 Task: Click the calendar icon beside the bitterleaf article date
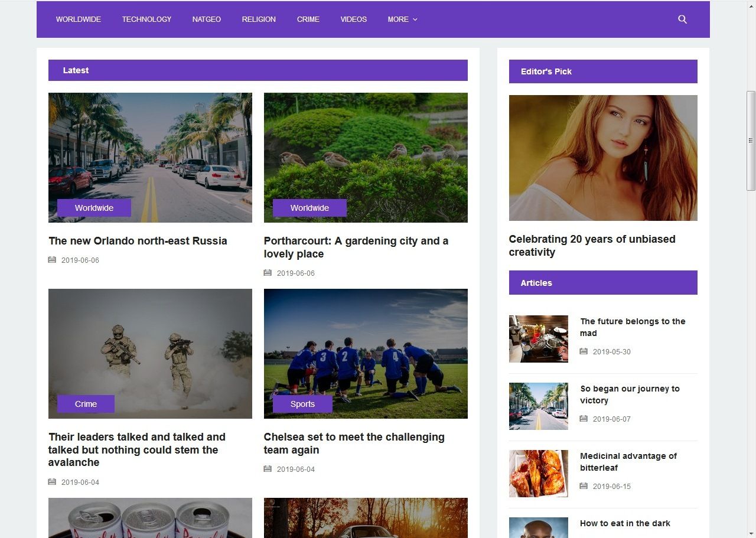point(584,486)
